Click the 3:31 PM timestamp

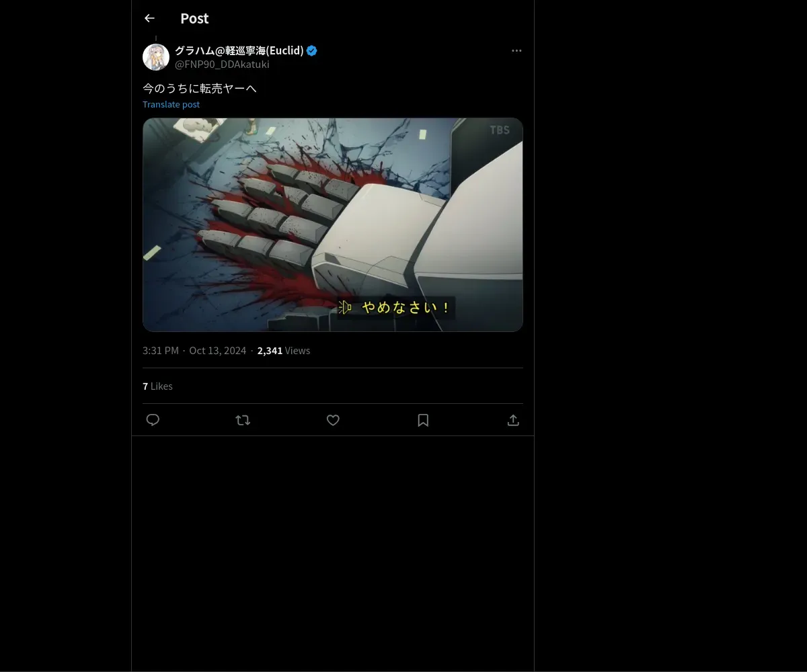click(161, 351)
